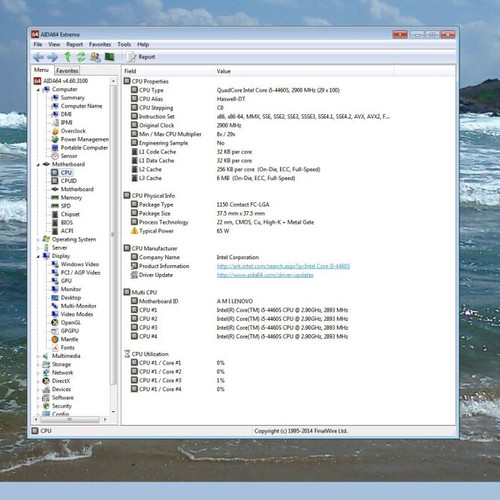Collapse the Computer tree node
500x500 pixels.
click(x=38, y=90)
